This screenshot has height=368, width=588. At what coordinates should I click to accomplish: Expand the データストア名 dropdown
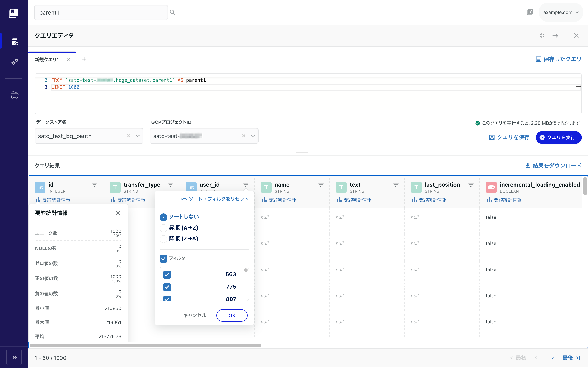(138, 136)
